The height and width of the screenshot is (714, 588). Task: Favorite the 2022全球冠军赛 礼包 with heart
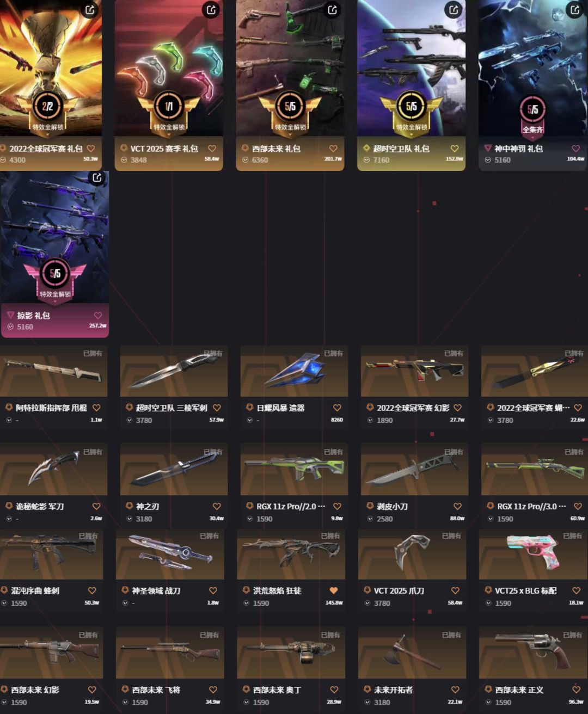[x=91, y=149]
